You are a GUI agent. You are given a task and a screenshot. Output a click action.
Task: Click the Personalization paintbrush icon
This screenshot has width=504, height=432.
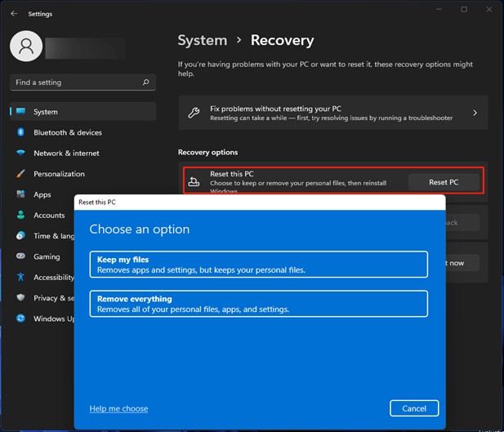(x=20, y=174)
